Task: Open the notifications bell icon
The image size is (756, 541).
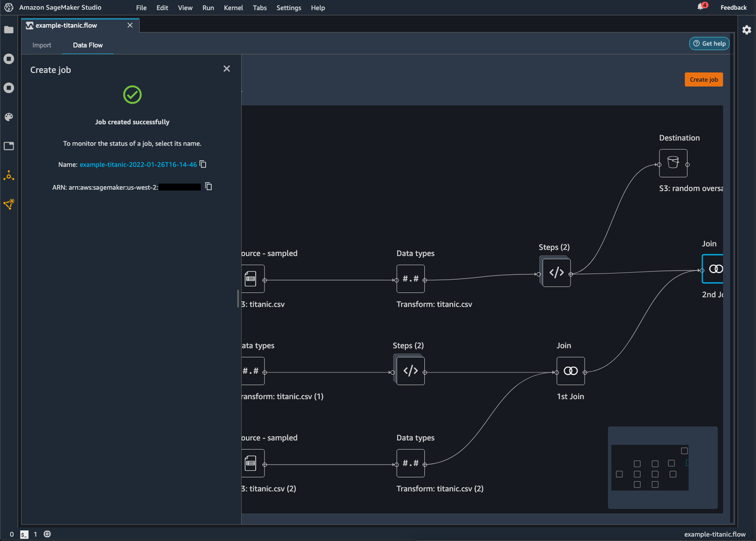Action: (x=701, y=7)
